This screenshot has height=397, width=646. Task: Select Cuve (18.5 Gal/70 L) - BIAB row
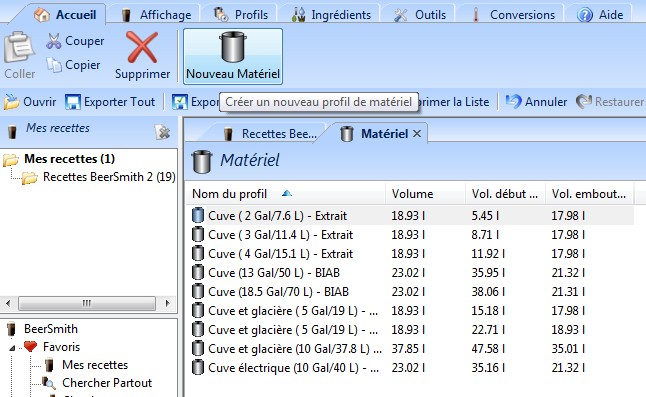click(411, 292)
